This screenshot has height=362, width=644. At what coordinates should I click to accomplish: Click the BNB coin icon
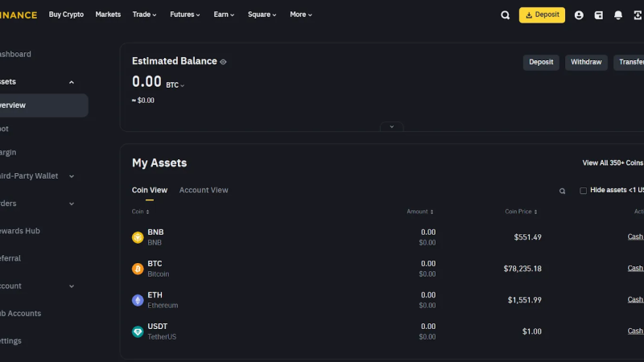pyautogui.click(x=138, y=237)
